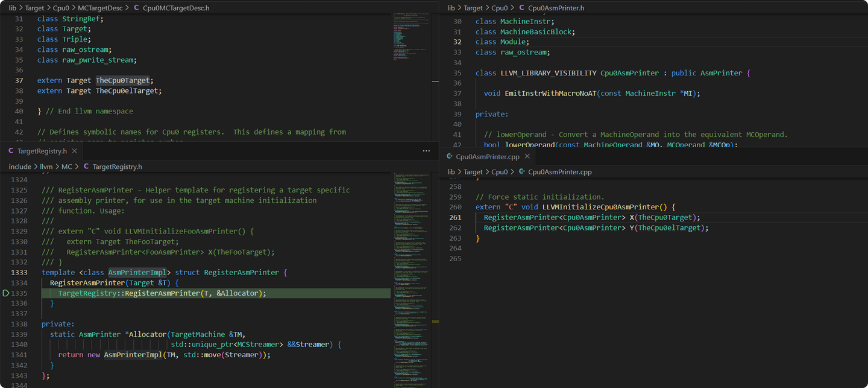Open the 'include' breadcrumb segment
The width and height of the screenshot is (868, 388).
(x=20, y=167)
